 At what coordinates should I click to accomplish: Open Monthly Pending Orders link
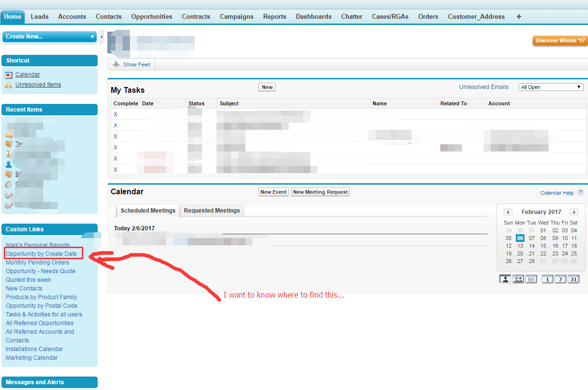click(x=38, y=263)
